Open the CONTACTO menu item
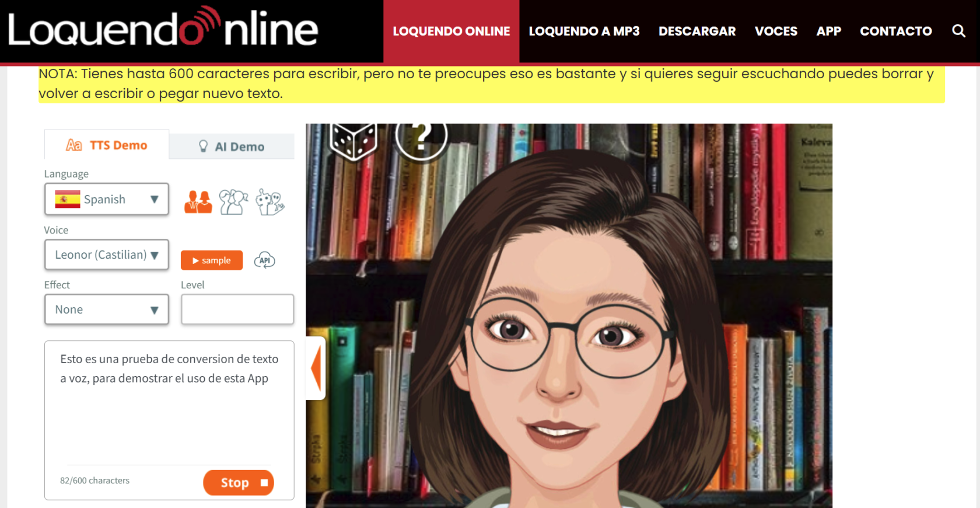This screenshot has width=980, height=508. tap(896, 31)
